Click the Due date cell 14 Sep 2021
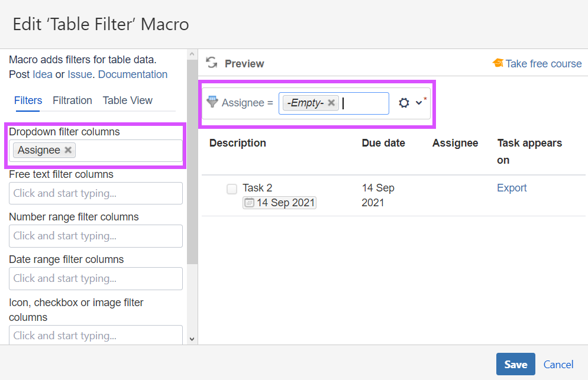This screenshot has width=588, height=380. (x=378, y=195)
